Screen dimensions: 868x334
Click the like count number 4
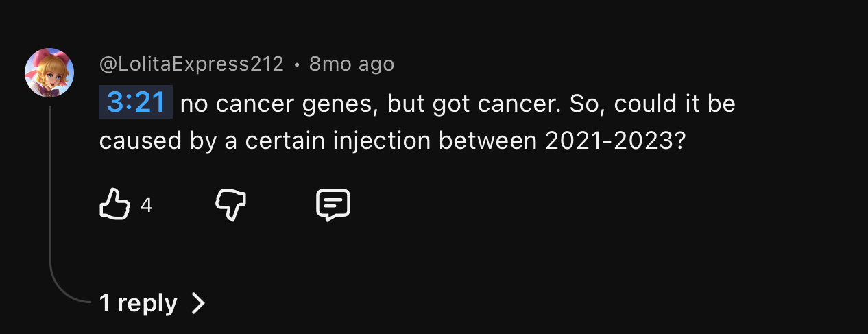point(146,204)
